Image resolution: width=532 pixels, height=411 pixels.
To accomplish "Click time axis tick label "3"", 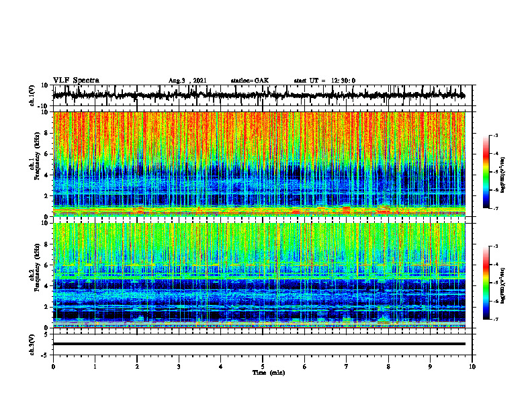I will tap(179, 367).
